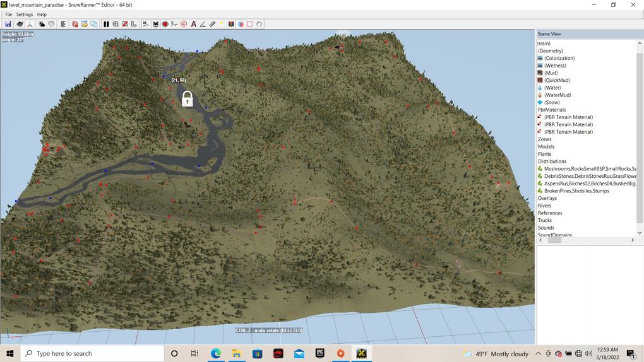Click the white padlock on the terrain
644x362 pixels.
pyautogui.click(x=188, y=98)
